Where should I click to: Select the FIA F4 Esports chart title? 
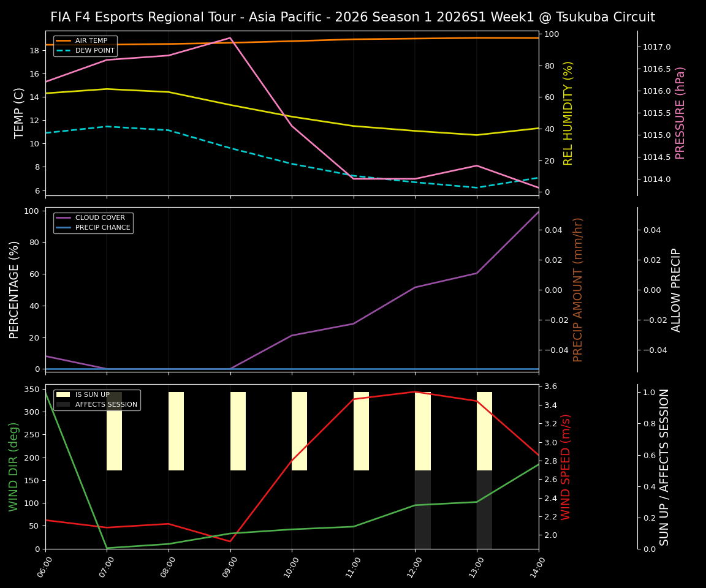[353, 17]
